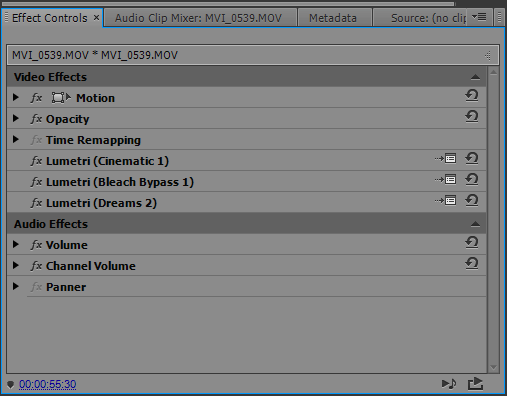Toggle the fx switch for Channel Volume
The height and width of the screenshot is (396, 507).
(36, 266)
